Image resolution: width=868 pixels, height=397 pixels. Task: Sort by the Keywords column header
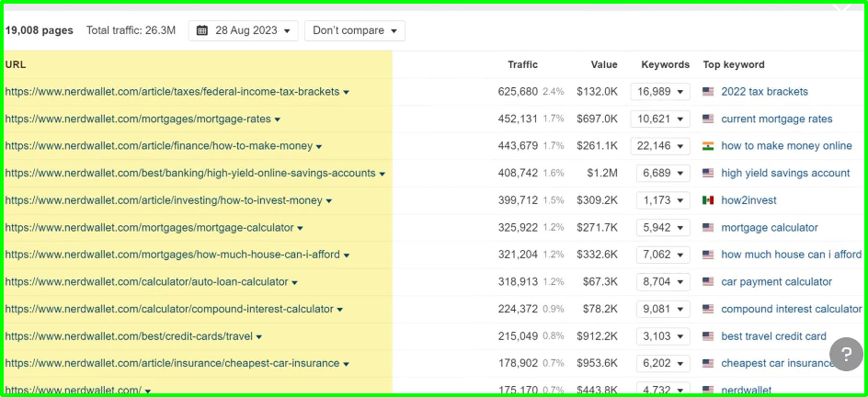pyautogui.click(x=666, y=64)
